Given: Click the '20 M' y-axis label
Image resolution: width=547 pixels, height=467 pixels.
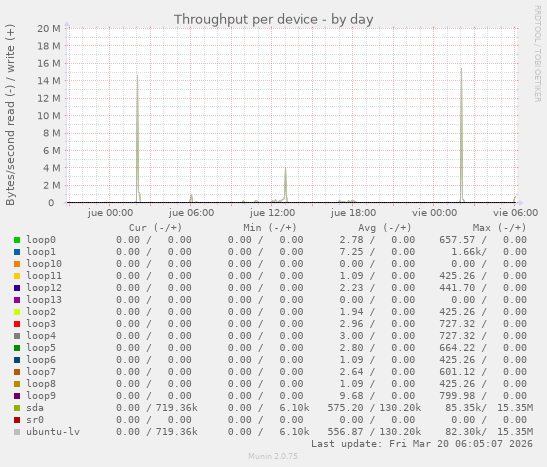Looking at the screenshot, I should point(49,29).
